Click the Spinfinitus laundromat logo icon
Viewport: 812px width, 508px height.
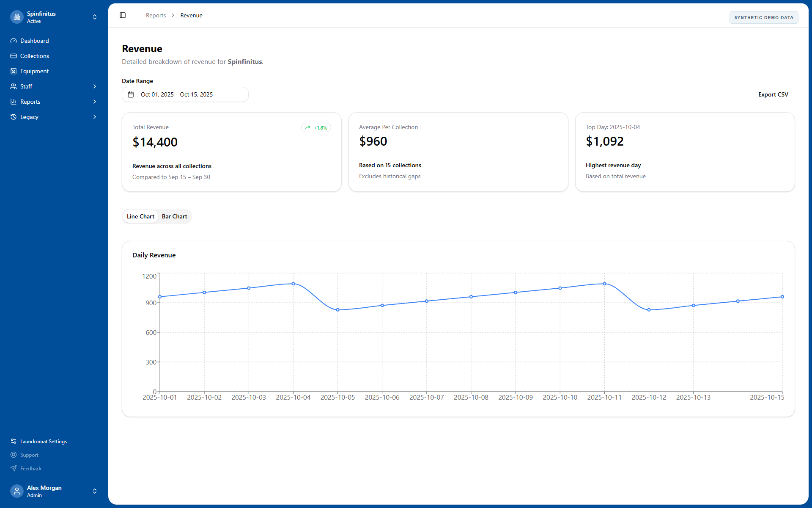pyautogui.click(x=17, y=17)
